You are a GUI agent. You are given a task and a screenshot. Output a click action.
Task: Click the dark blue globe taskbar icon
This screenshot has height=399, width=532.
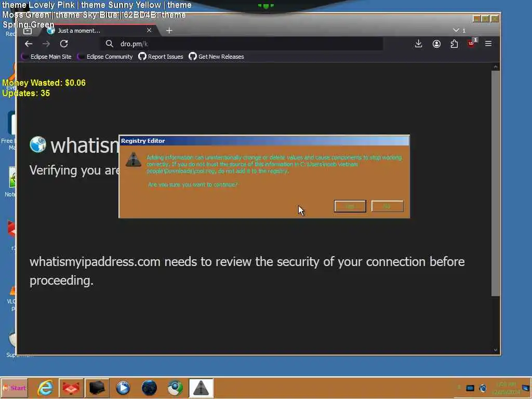pyautogui.click(x=149, y=388)
